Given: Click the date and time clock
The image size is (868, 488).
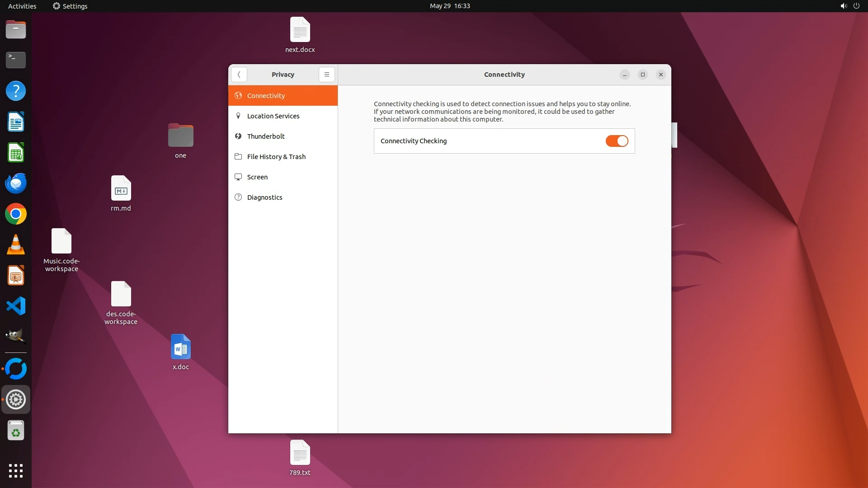Looking at the screenshot, I should tap(449, 6).
